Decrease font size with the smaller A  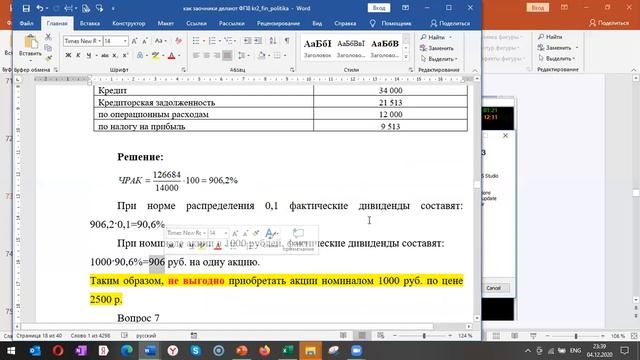145,41
